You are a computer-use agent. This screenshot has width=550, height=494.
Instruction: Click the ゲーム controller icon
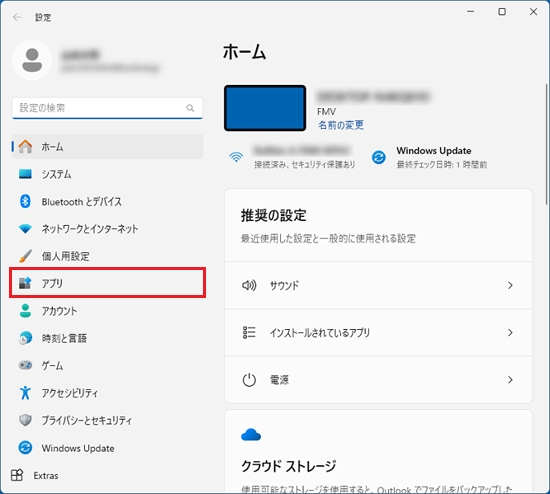pos(25,365)
